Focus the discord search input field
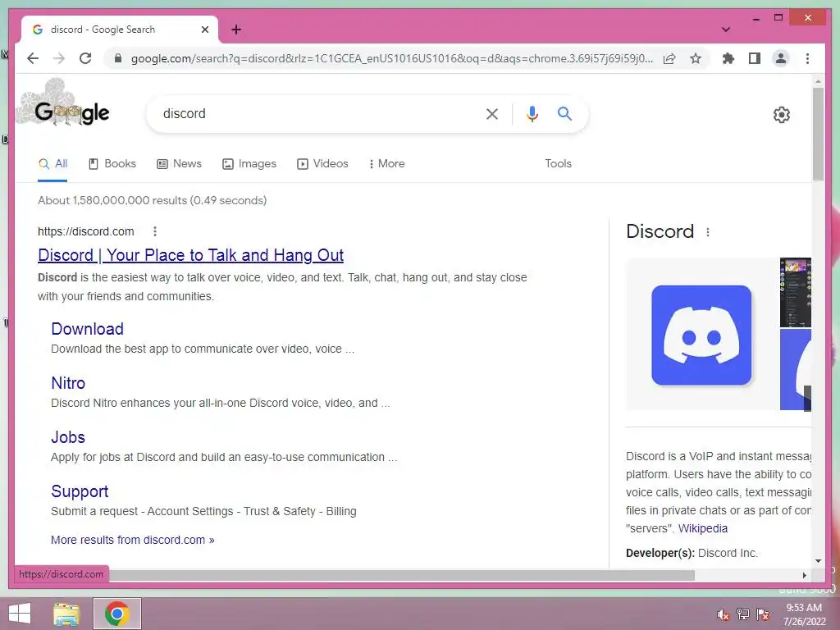The width and height of the screenshot is (840, 630). point(316,113)
